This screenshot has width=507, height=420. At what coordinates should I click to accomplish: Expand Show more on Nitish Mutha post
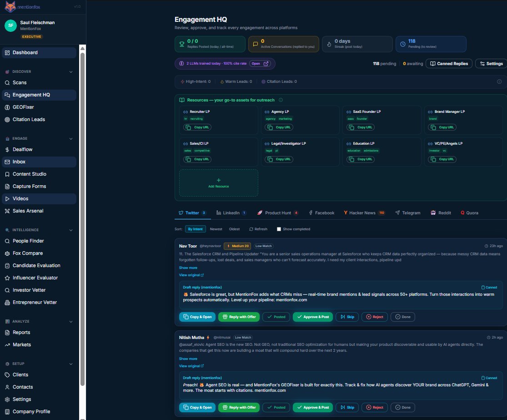(x=188, y=359)
